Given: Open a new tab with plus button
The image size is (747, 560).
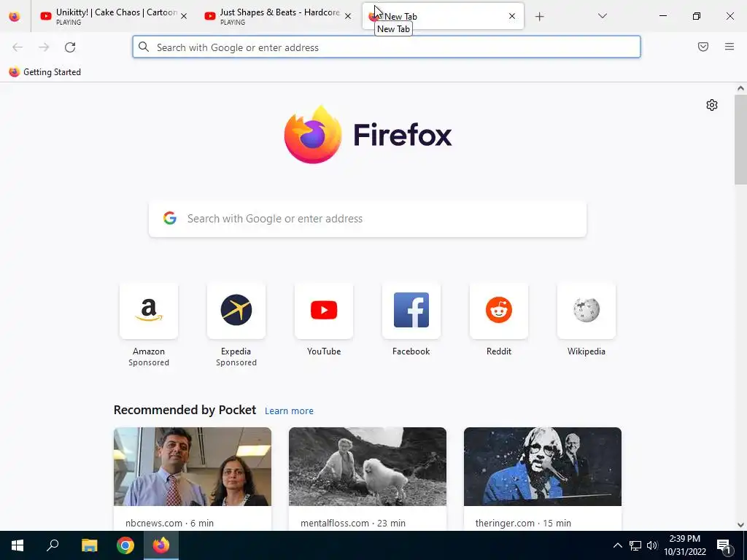Looking at the screenshot, I should (539, 17).
